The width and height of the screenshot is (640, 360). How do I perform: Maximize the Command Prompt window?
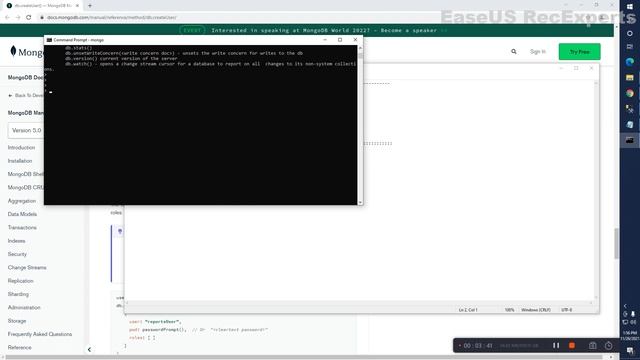tap(340, 40)
